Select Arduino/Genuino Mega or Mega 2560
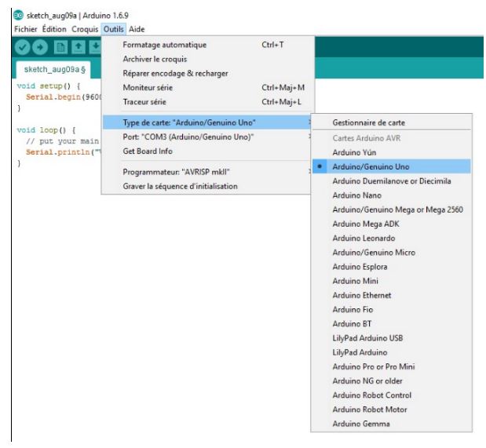The height and width of the screenshot is (448, 486). coord(392,209)
